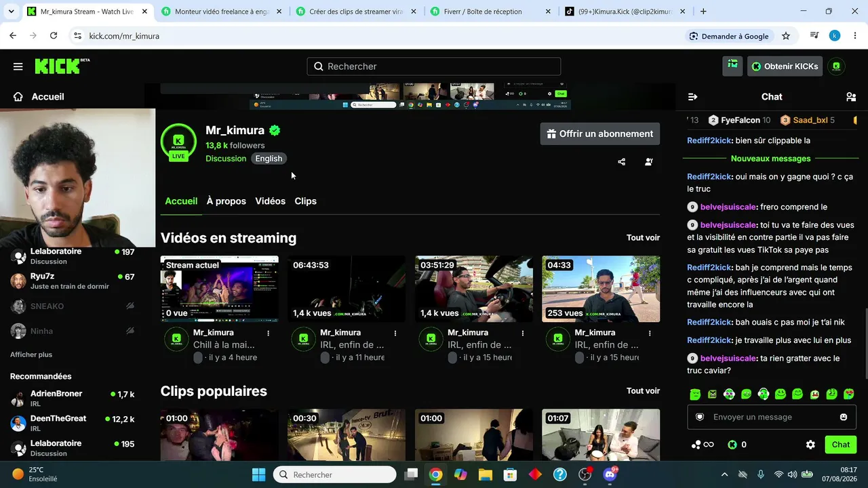Play the 00:30 popular clip

[x=347, y=435]
